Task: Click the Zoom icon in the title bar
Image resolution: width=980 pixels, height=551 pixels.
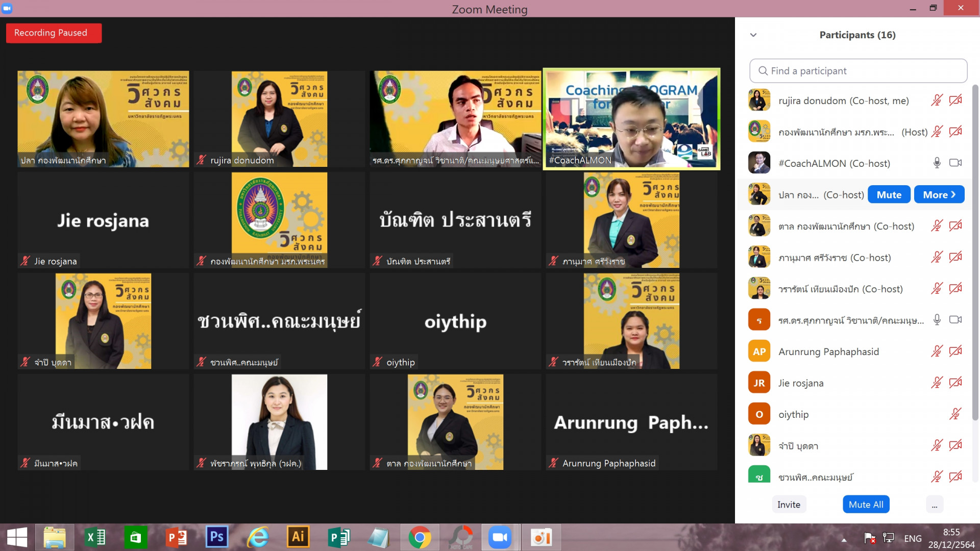Action: point(7,8)
